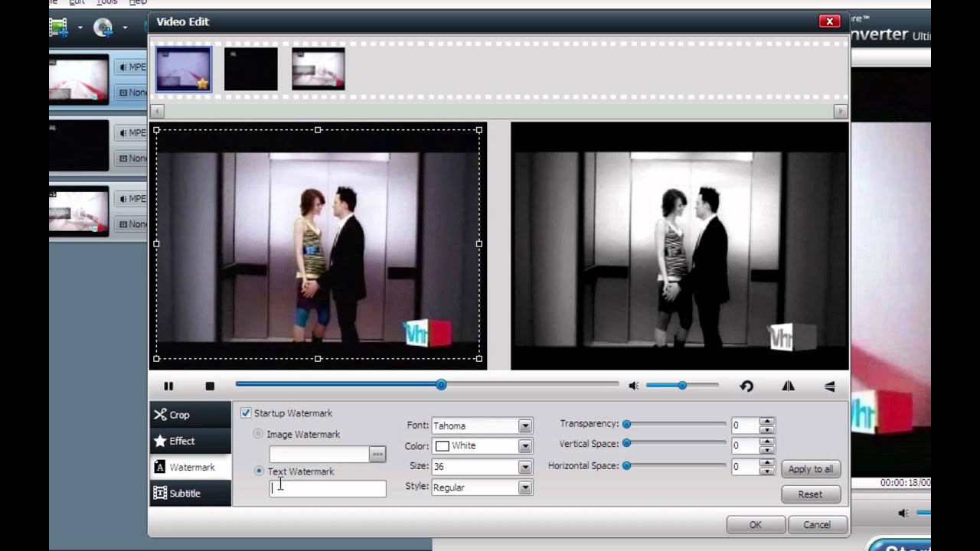Open the Edit menu in main window
Screen dimensions: 980x551
pos(77,2)
